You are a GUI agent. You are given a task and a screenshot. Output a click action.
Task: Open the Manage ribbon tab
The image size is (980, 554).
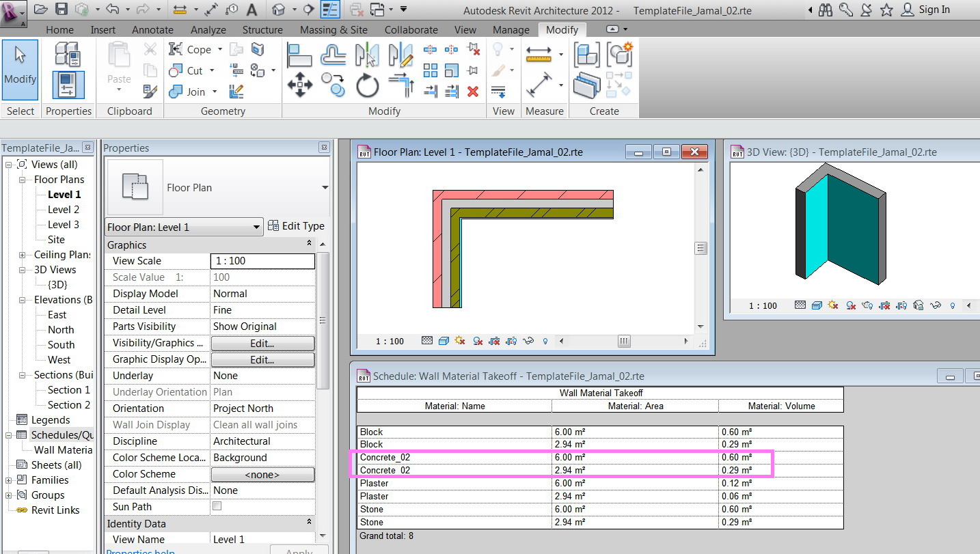tap(511, 29)
